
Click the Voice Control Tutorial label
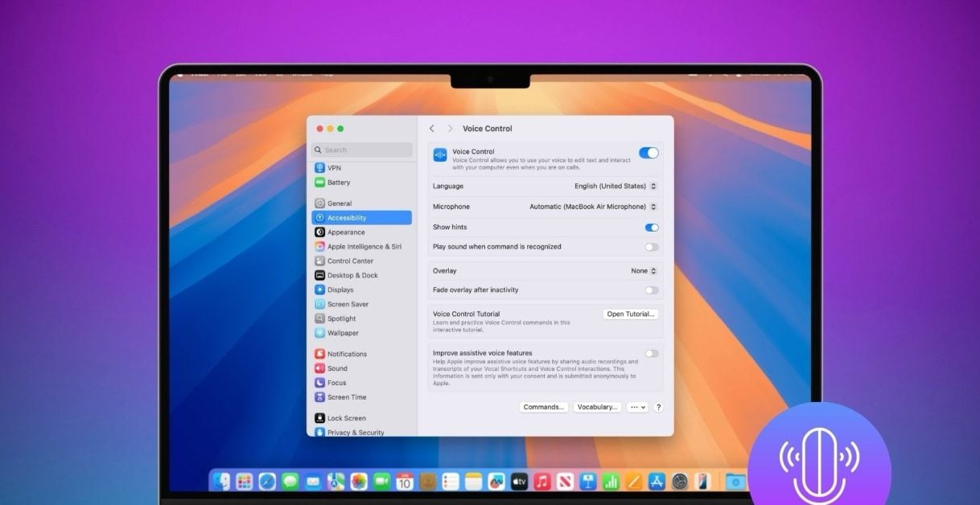click(466, 314)
